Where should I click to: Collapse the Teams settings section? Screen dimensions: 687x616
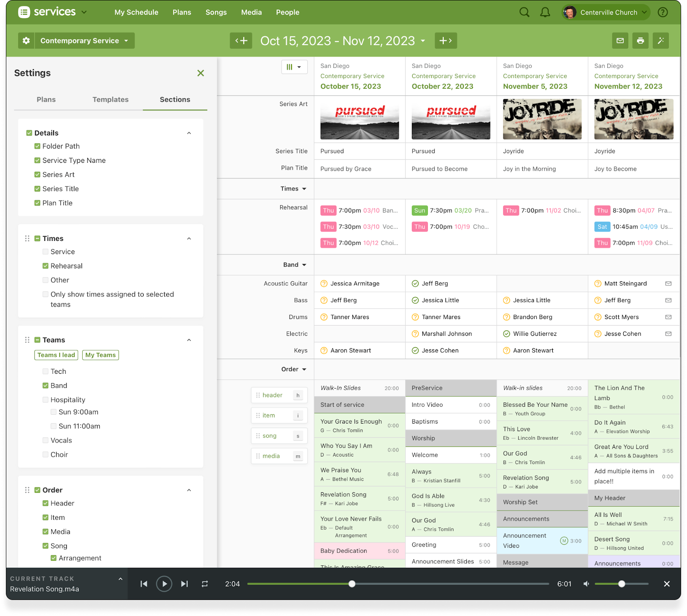189,340
